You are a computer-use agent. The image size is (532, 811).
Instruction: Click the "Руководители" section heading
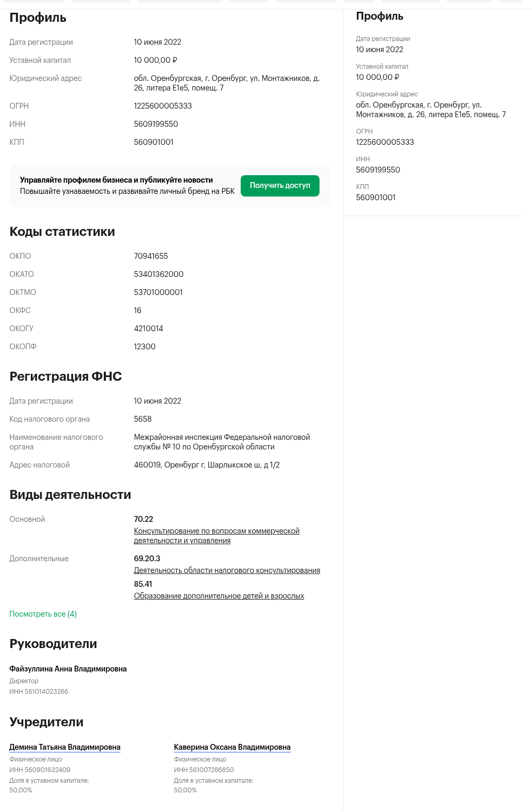53,644
